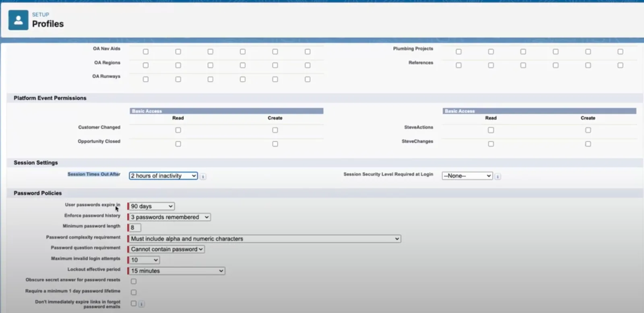
Task: Tick first checkbox in OA Nav Aids row
Action: pyautogui.click(x=146, y=52)
